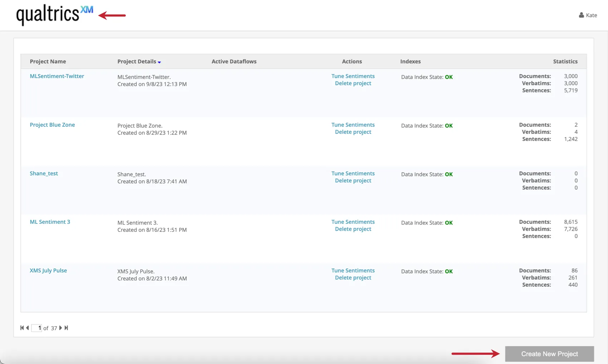
Task: Click the Statistics column header
Action: click(x=565, y=61)
